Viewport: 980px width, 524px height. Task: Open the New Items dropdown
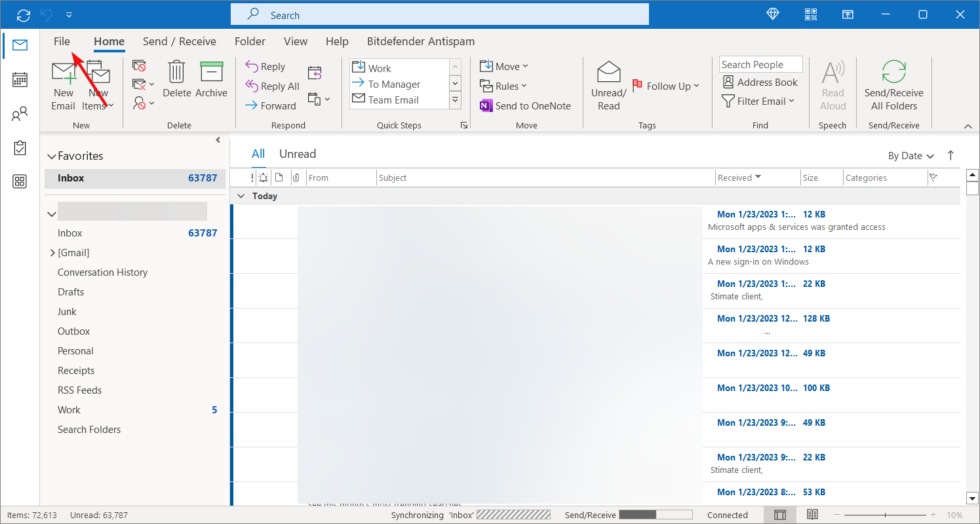tap(98, 86)
